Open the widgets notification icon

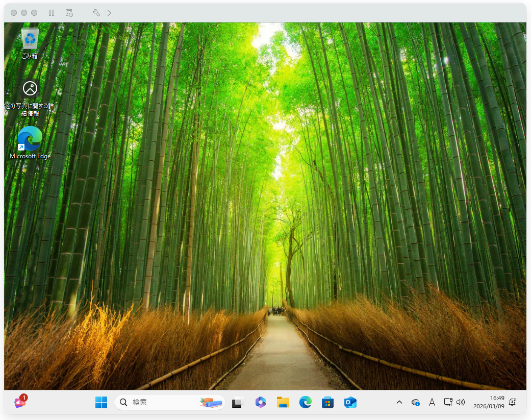pyautogui.click(x=20, y=402)
